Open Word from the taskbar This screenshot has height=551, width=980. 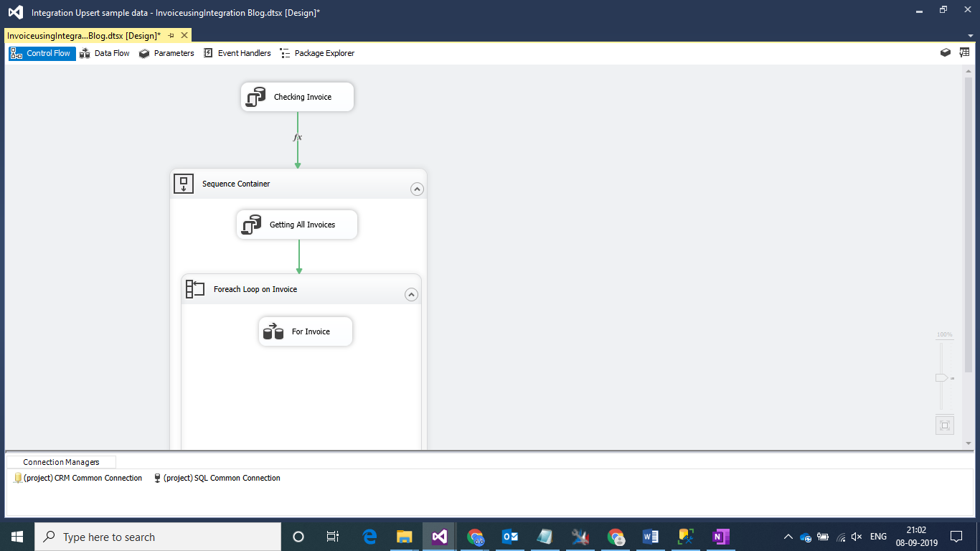pyautogui.click(x=651, y=537)
